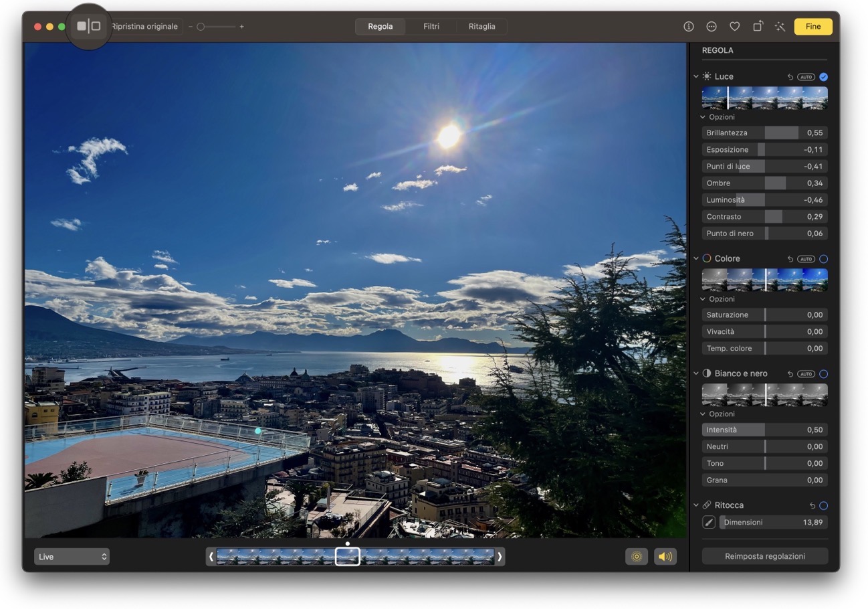Click Ripristina originale
This screenshot has width=868, height=609.
[142, 26]
